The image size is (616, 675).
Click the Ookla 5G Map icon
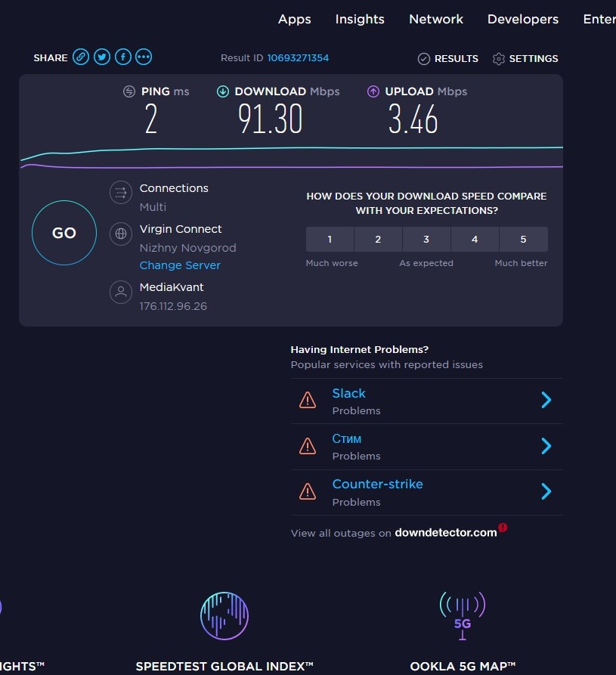click(462, 615)
